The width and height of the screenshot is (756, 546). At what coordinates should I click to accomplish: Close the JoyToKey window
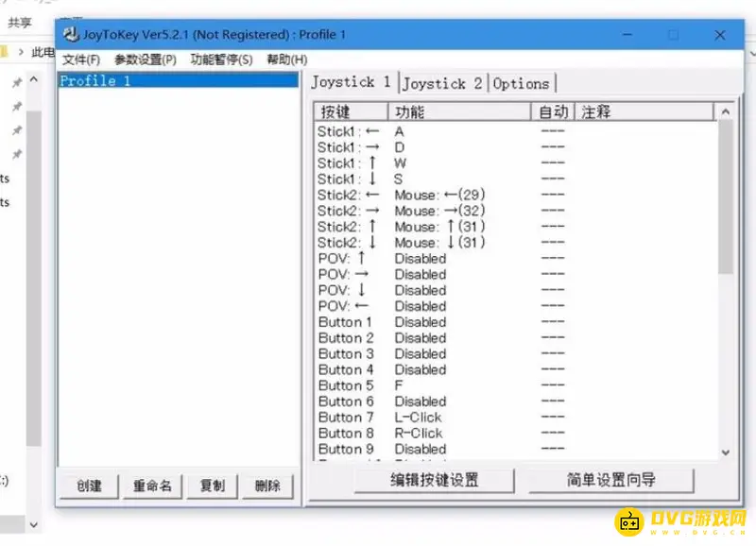coord(720,35)
